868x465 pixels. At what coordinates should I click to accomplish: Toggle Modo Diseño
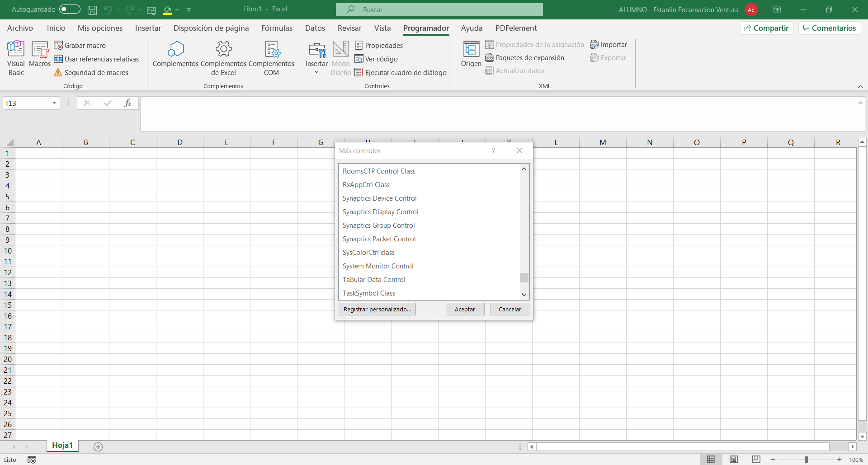[x=340, y=58]
